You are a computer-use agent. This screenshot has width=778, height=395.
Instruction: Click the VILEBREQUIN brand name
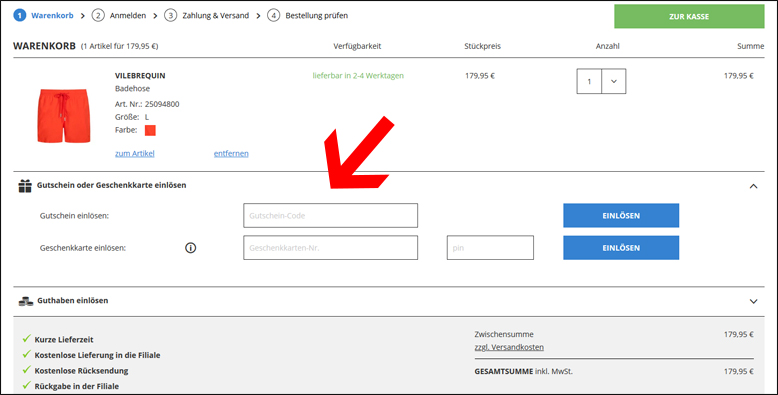click(x=140, y=75)
